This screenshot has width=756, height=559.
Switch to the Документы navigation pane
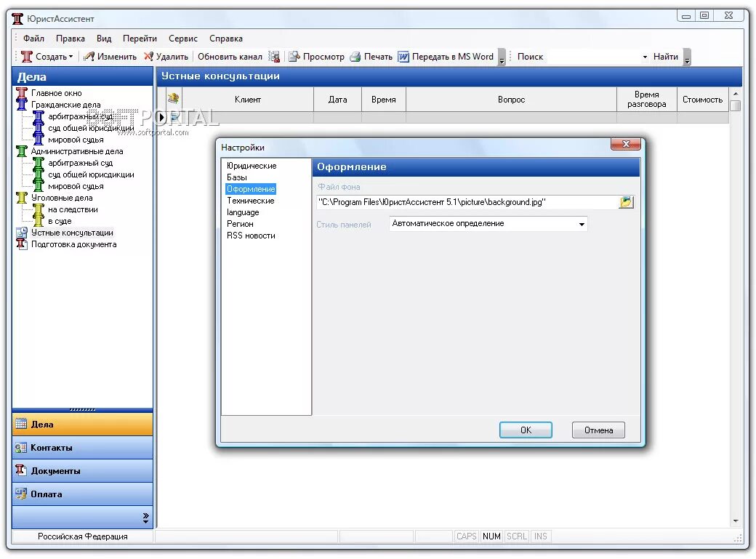click(x=82, y=471)
